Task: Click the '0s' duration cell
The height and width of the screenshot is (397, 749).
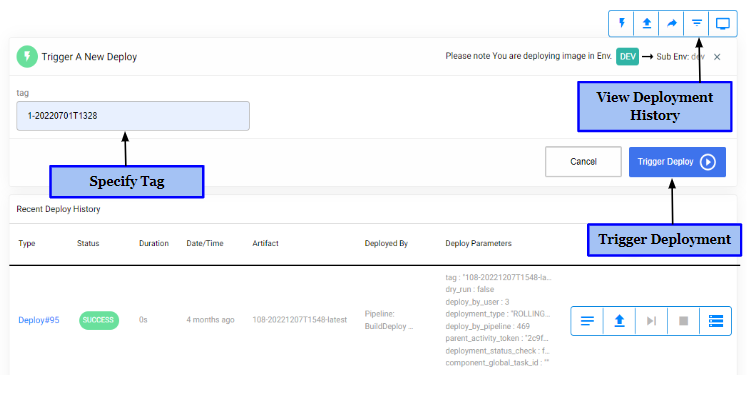Action: 143,320
